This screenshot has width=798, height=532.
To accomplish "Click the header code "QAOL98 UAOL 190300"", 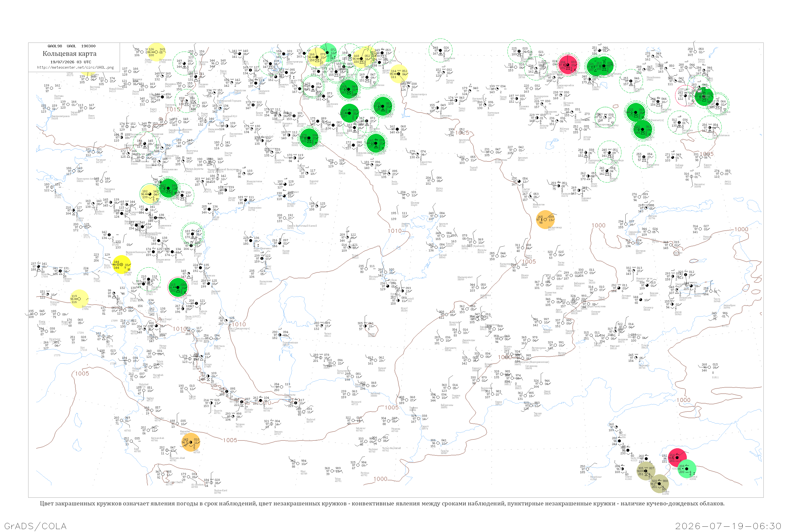I will [72, 46].
